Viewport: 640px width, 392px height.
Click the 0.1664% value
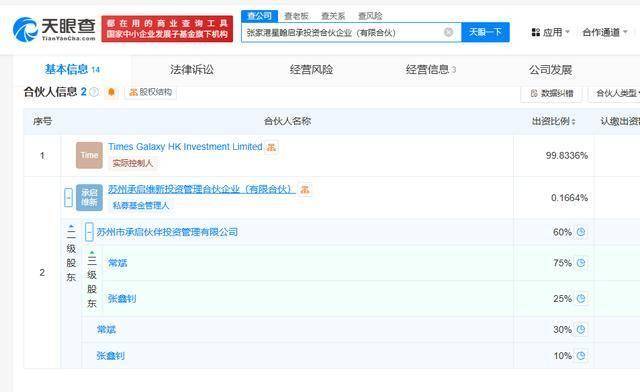tap(569, 198)
